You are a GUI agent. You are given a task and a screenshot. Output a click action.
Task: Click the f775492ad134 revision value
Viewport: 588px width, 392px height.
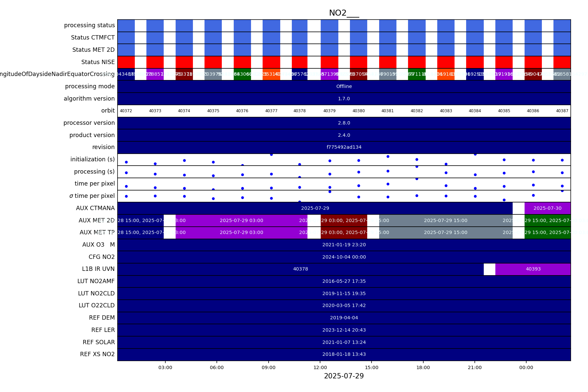click(344, 147)
